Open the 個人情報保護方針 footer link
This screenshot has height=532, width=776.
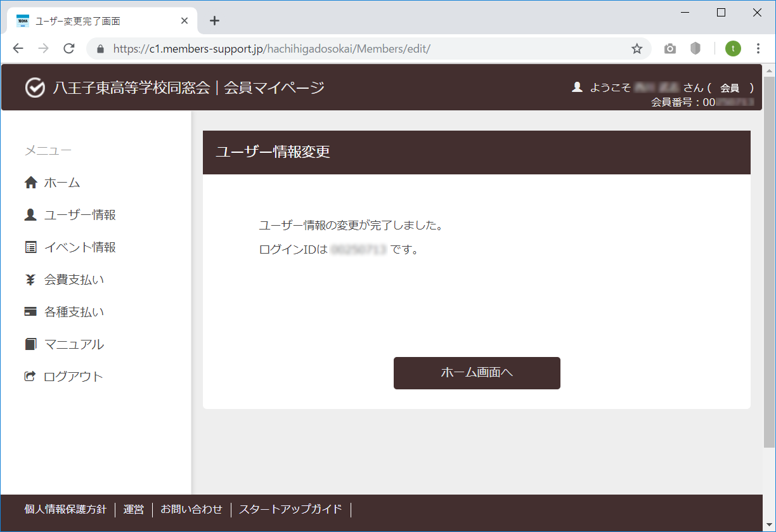point(65,509)
